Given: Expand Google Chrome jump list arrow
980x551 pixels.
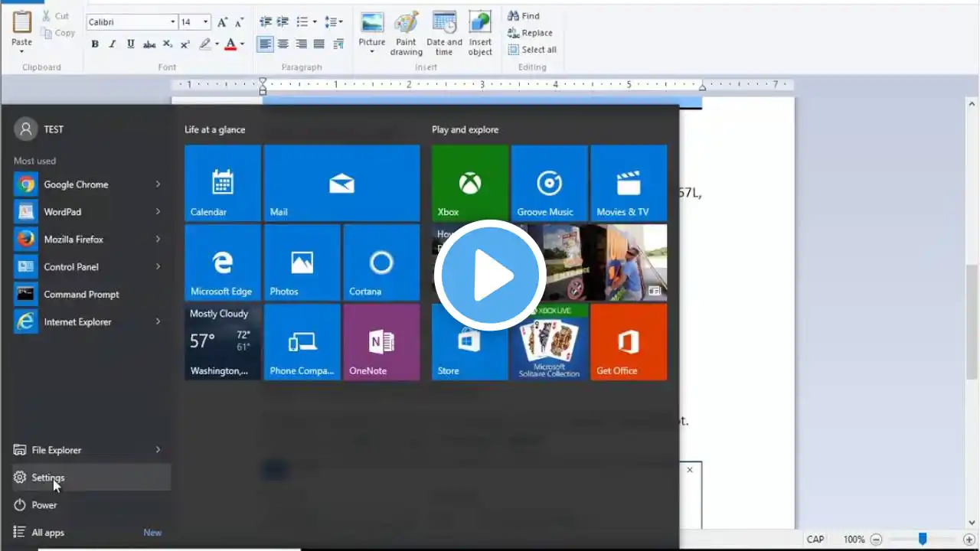Looking at the screenshot, I should point(158,184).
